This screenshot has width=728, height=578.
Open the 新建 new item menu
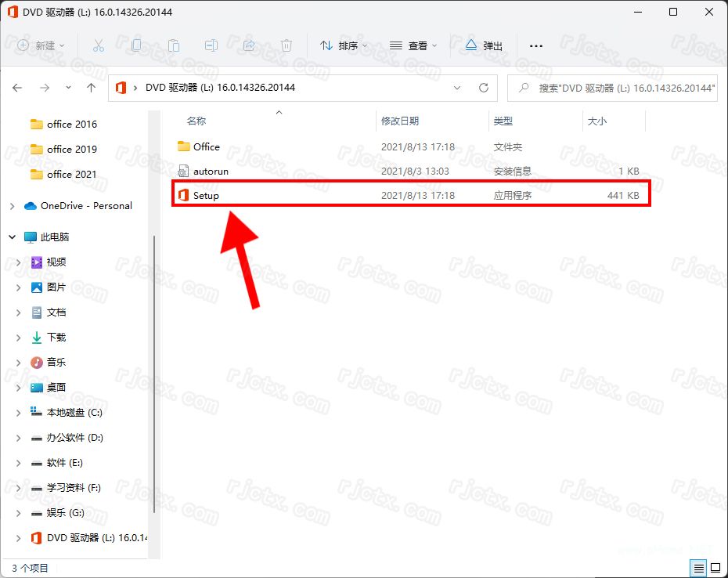click(39, 45)
